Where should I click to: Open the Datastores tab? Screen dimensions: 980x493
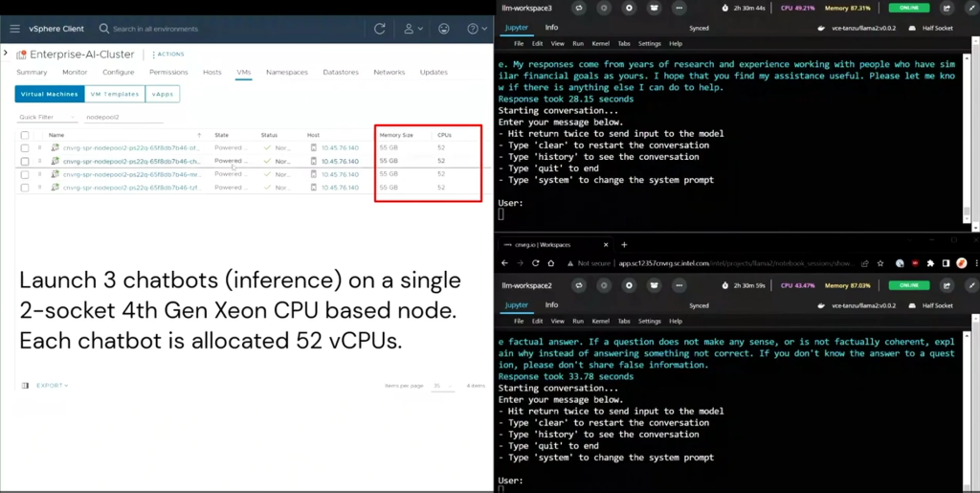341,72
